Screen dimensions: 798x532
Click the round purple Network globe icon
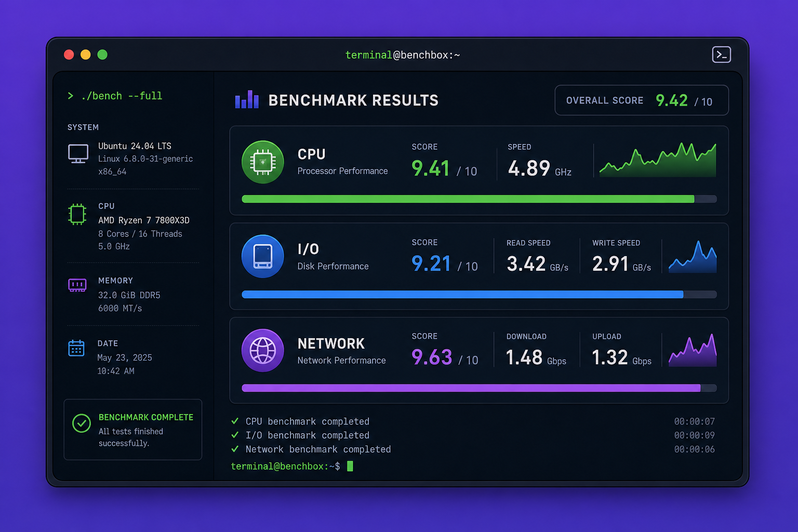tap(263, 351)
